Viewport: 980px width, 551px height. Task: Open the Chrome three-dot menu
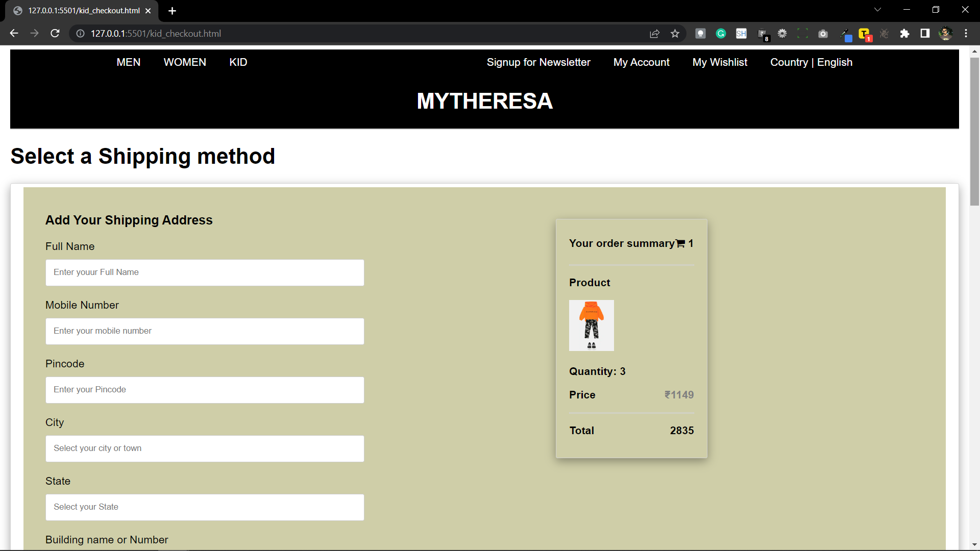coord(966,34)
